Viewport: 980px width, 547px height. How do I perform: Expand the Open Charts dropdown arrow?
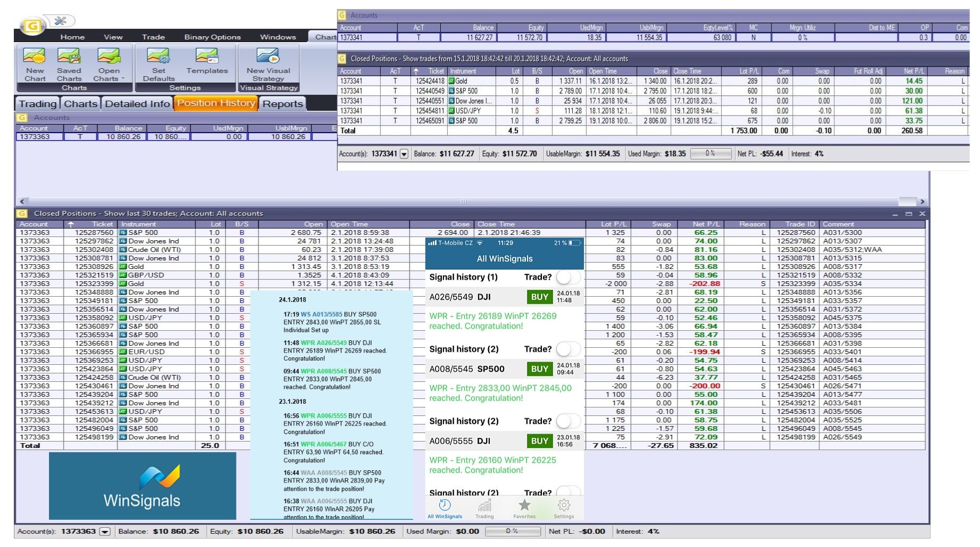coord(123,79)
